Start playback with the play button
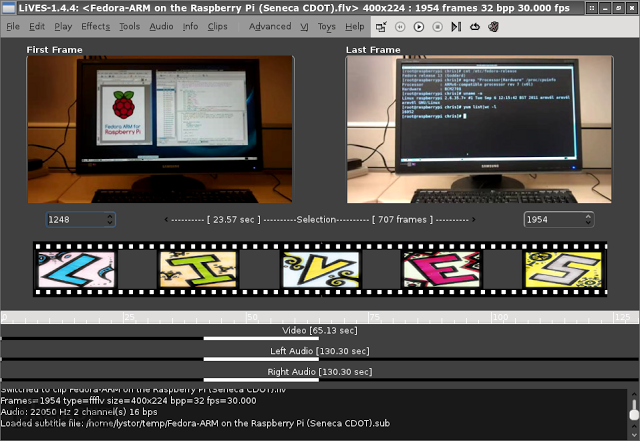The width and height of the screenshot is (640, 441). (x=419, y=27)
